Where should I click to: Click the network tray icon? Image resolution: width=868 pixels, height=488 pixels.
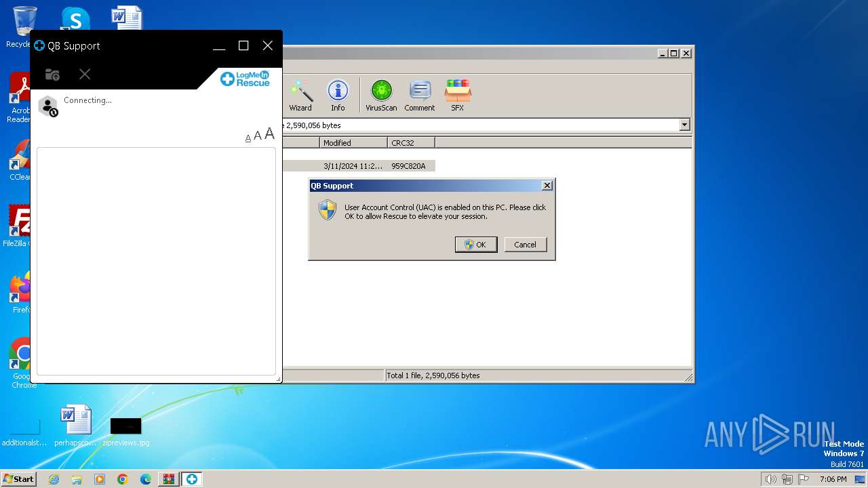tap(787, 479)
